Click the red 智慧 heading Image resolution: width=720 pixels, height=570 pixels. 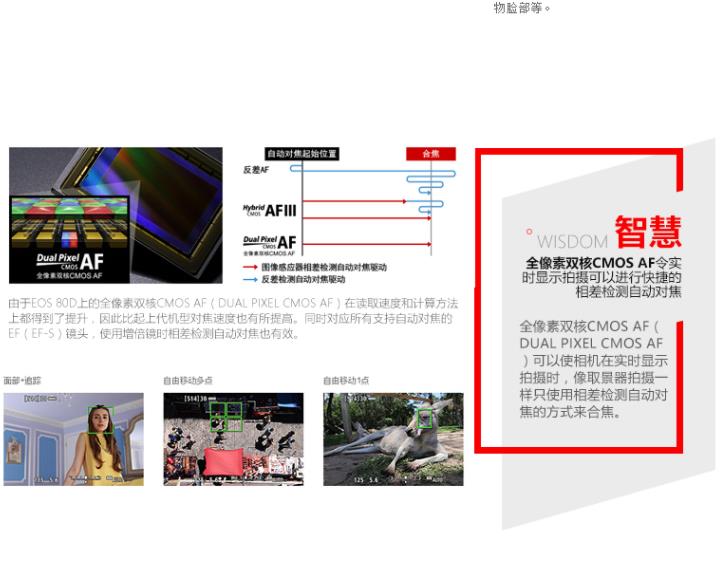pyautogui.click(x=647, y=232)
